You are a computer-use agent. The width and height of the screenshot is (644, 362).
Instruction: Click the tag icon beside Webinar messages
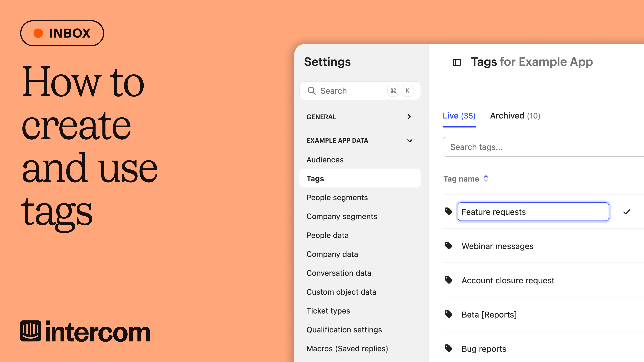point(448,246)
